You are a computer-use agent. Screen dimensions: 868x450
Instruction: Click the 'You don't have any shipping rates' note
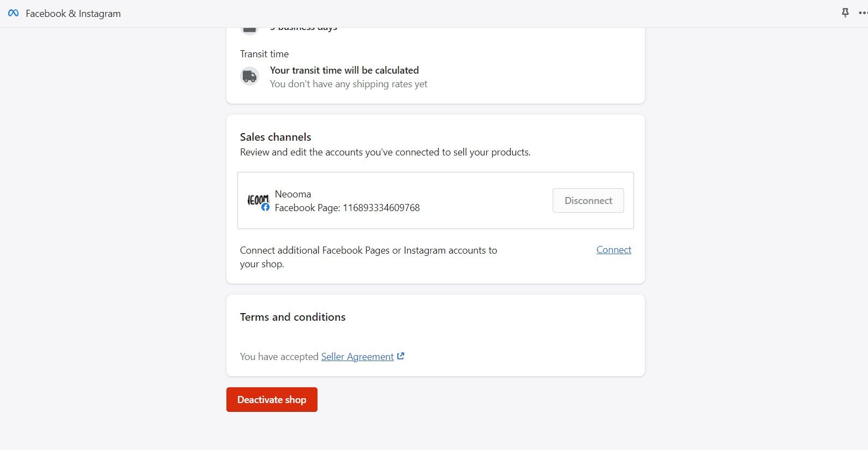click(349, 84)
